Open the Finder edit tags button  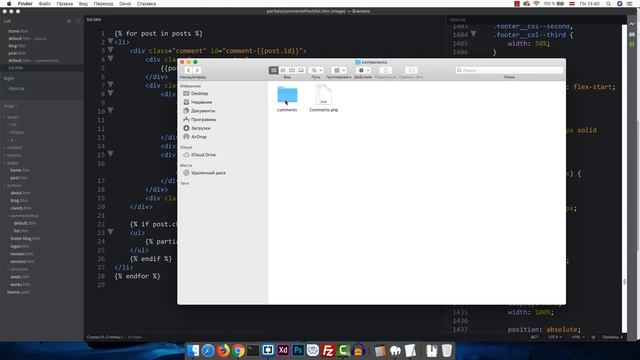coord(411,70)
